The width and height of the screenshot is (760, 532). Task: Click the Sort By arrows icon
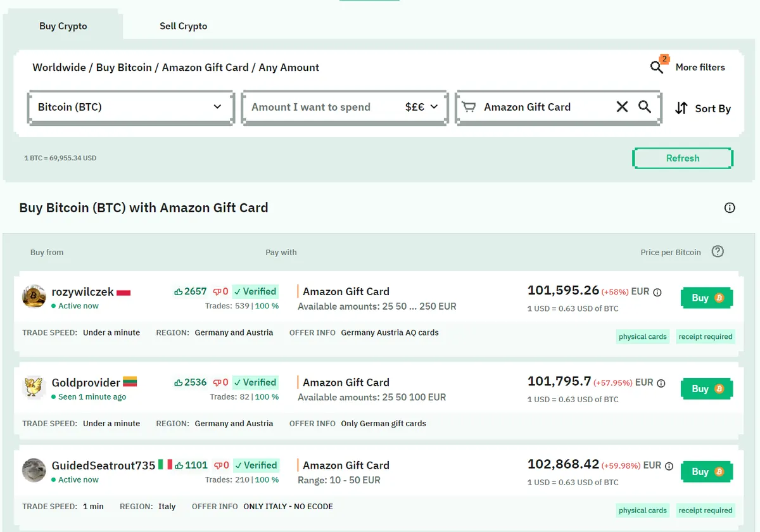(681, 108)
